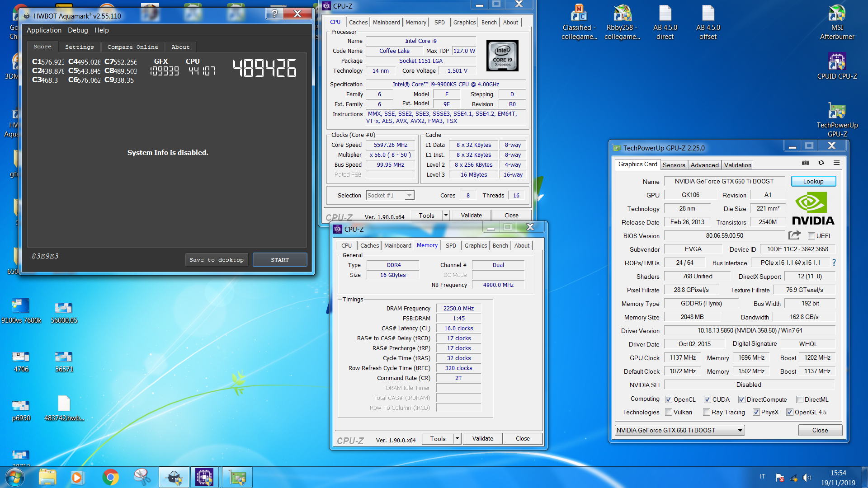Click Save to desktop button
Screen dimensions: 868x488
point(217,260)
